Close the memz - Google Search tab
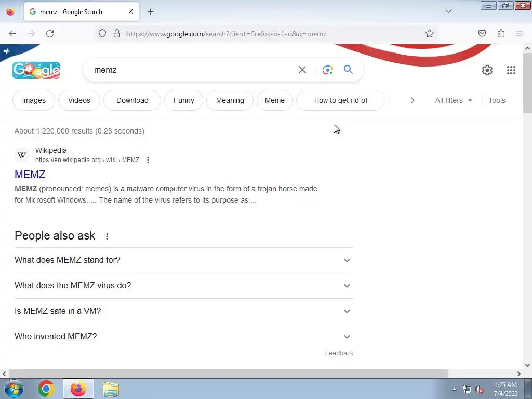The image size is (532, 399). [131, 11]
